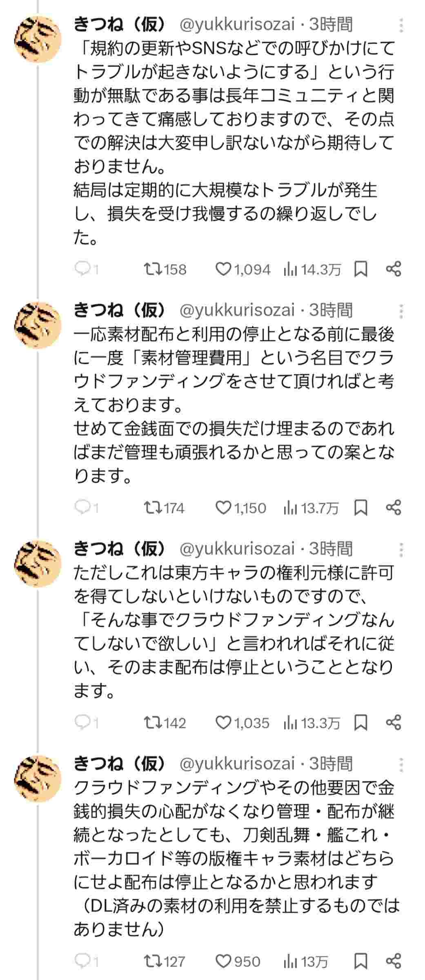Like the tweet with 1,150 likes
The image size is (425, 980).
(223, 508)
